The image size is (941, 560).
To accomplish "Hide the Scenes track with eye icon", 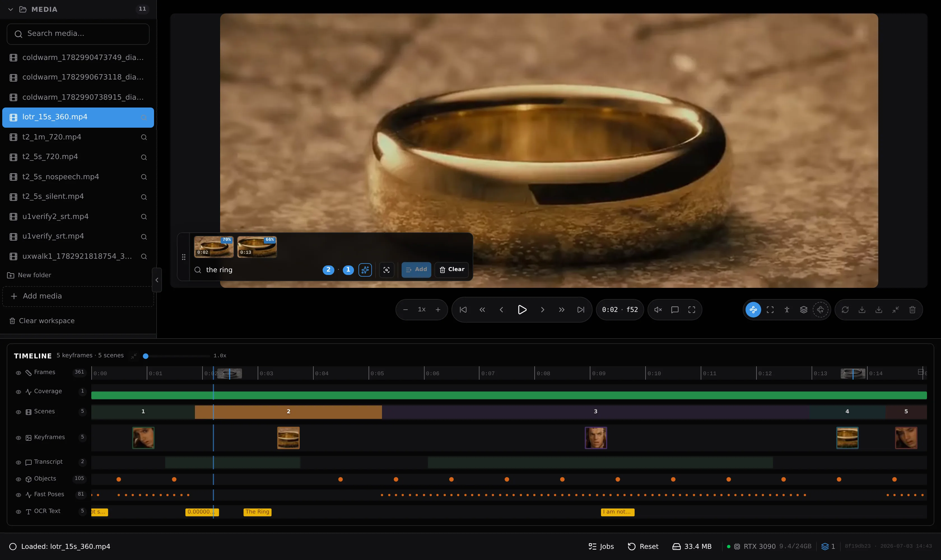I will (x=18, y=412).
